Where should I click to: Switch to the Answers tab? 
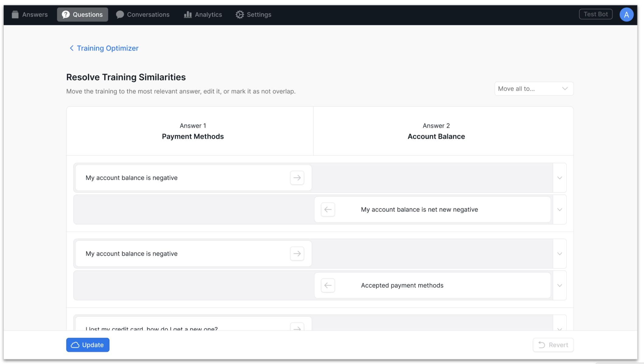(x=30, y=15)
